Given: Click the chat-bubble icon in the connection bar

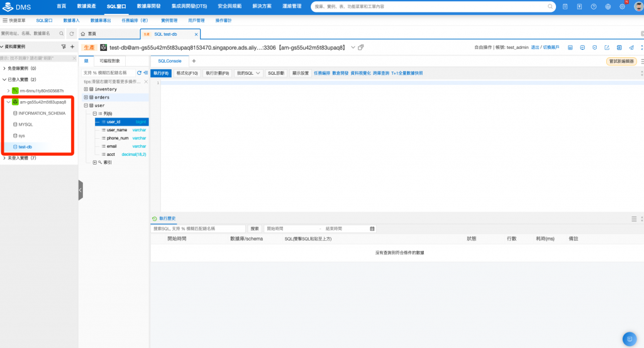Looking at the screenshot, I should [x=582, y=48].
